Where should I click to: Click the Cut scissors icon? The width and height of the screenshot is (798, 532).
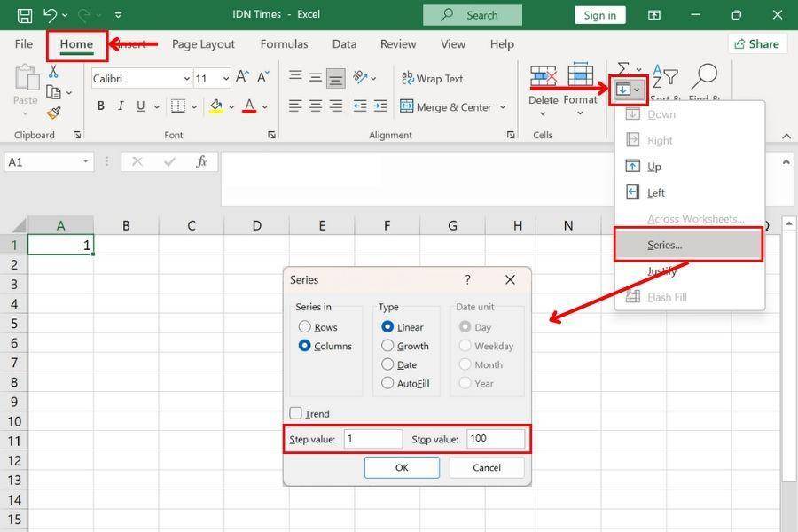click(53, 72)
